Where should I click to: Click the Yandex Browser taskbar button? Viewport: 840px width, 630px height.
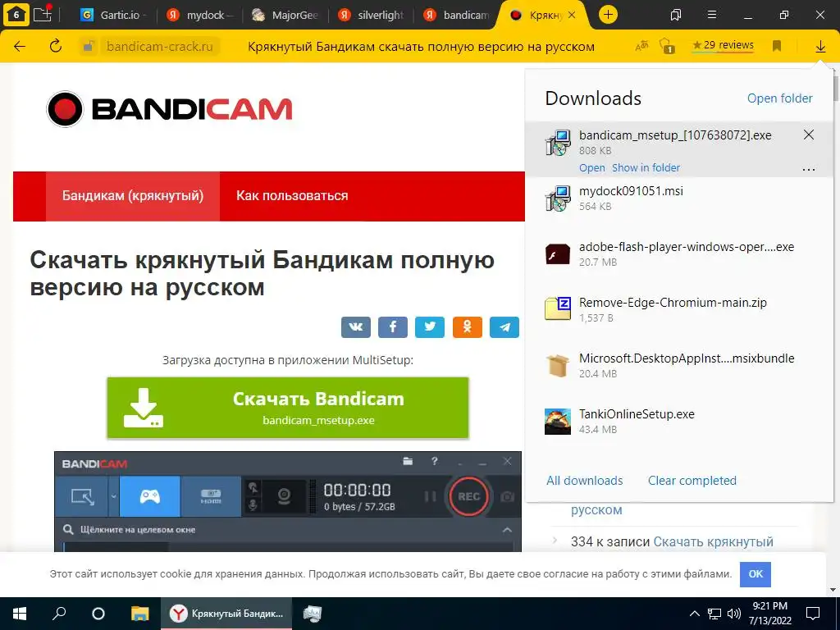point(226,614)
